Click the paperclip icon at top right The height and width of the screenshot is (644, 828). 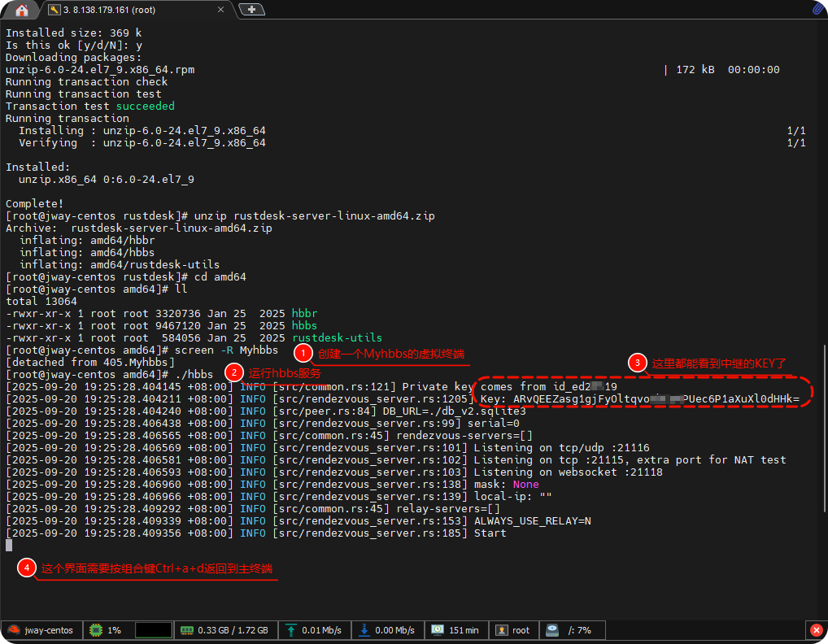818,9
